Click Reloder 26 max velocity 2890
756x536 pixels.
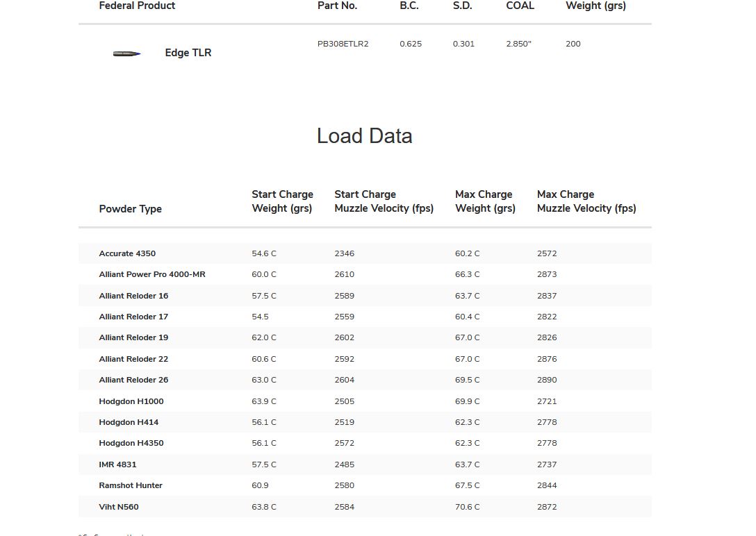pos(547,380)
